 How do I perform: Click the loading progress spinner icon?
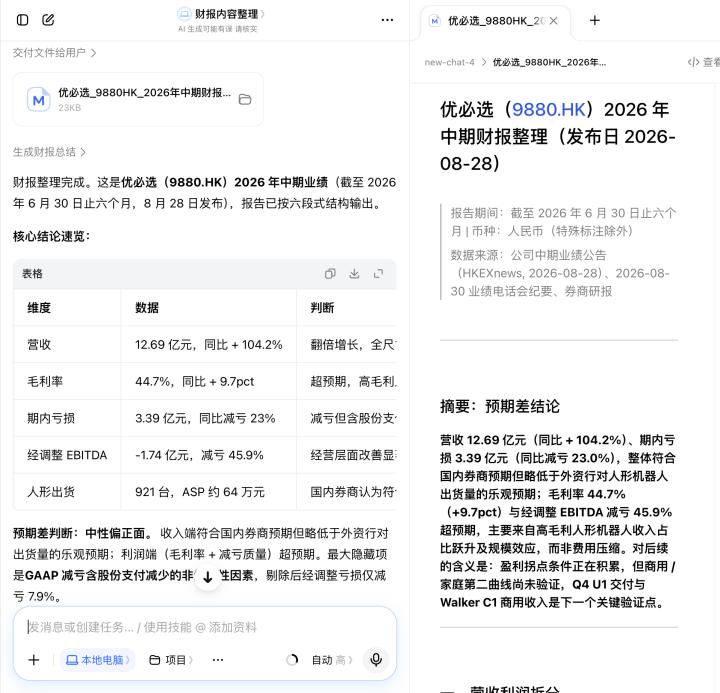coord(292,660)
